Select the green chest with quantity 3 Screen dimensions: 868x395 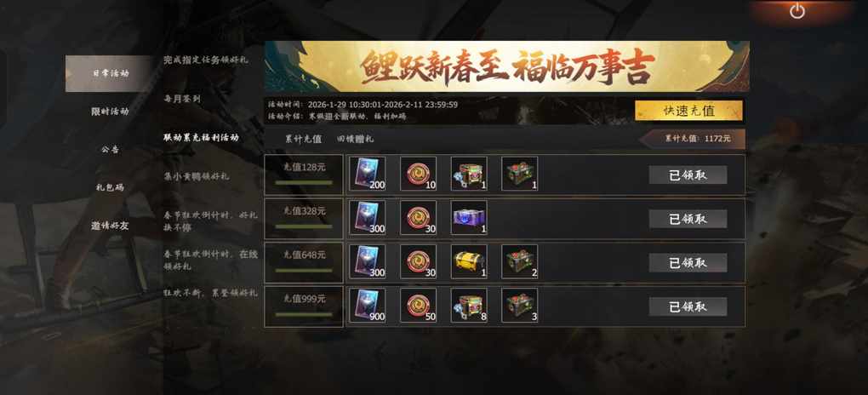[519, 306]
